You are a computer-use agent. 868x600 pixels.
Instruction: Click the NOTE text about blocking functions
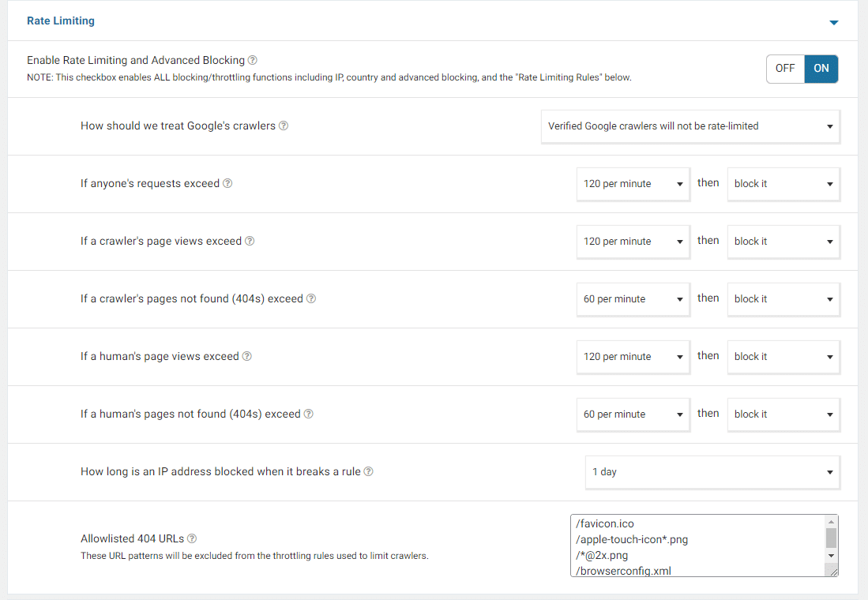point(329,77)
